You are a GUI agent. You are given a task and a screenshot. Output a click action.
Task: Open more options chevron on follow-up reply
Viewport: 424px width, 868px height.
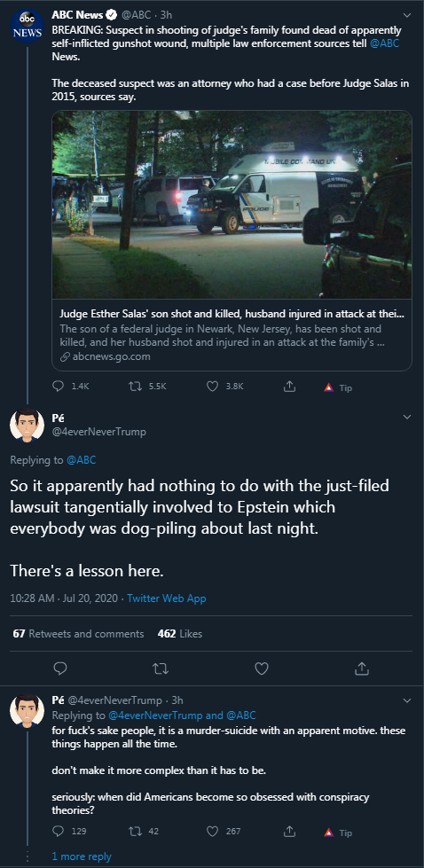(407, 700)
